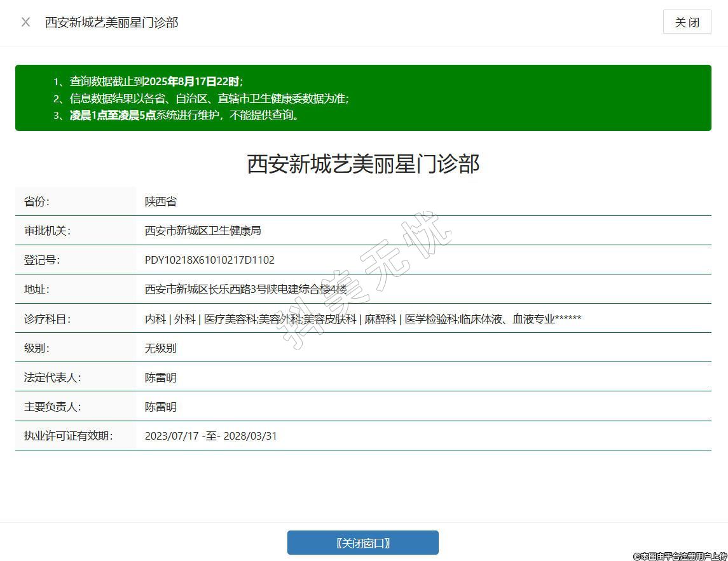The height and width of the screenshot is (561, 728).
Task: Click the blue 【关闭窗口】 button
Action: pyautogui.click(x=362, y=543)
